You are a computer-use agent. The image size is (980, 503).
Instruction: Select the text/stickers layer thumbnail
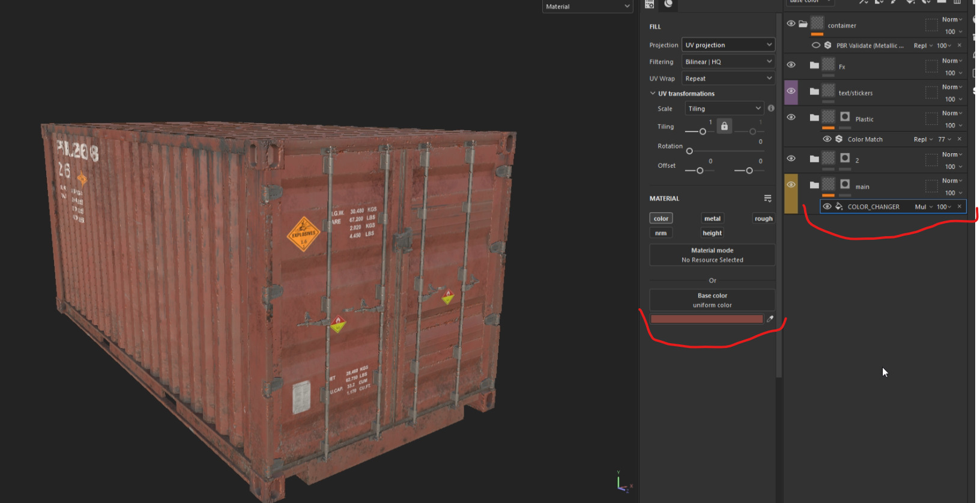(829, 91)
